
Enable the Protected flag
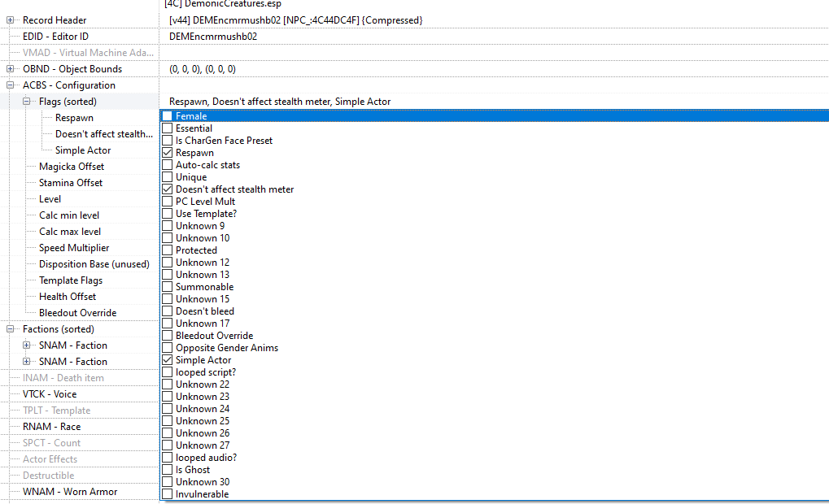168,250
